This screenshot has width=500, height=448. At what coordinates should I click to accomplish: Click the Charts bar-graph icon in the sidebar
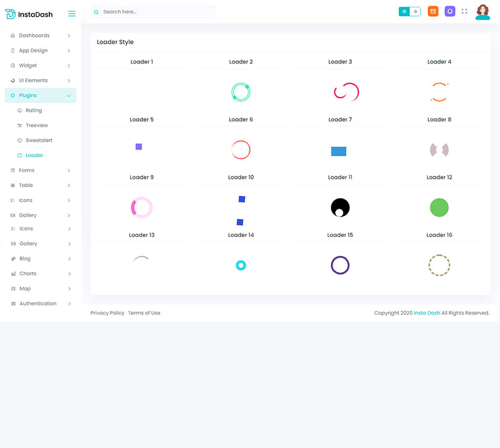13,274
